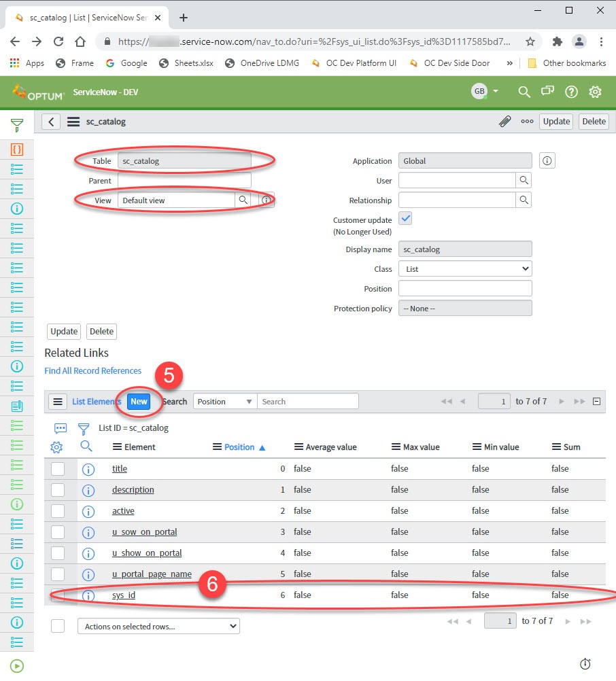Open the Actions on selected rows dropdown
Viewport: 616px width, 681px height.
tap(158, 625)
